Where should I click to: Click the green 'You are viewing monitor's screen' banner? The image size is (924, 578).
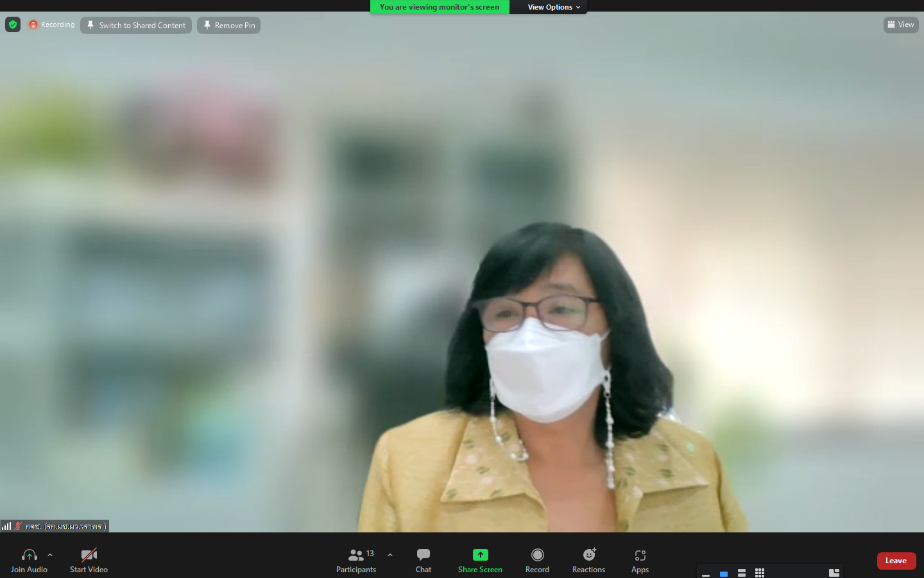pos(440,7)
